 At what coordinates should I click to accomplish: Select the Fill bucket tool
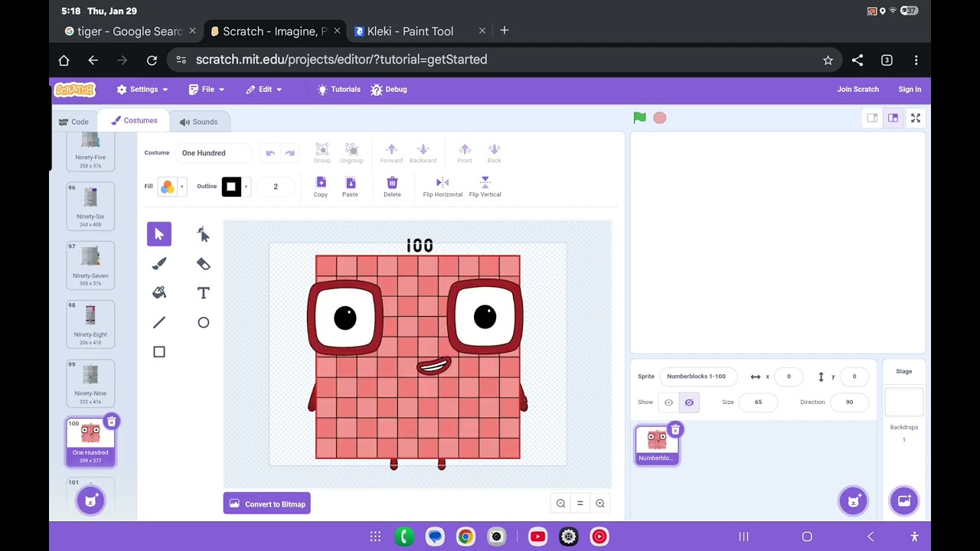coord(159,292)
